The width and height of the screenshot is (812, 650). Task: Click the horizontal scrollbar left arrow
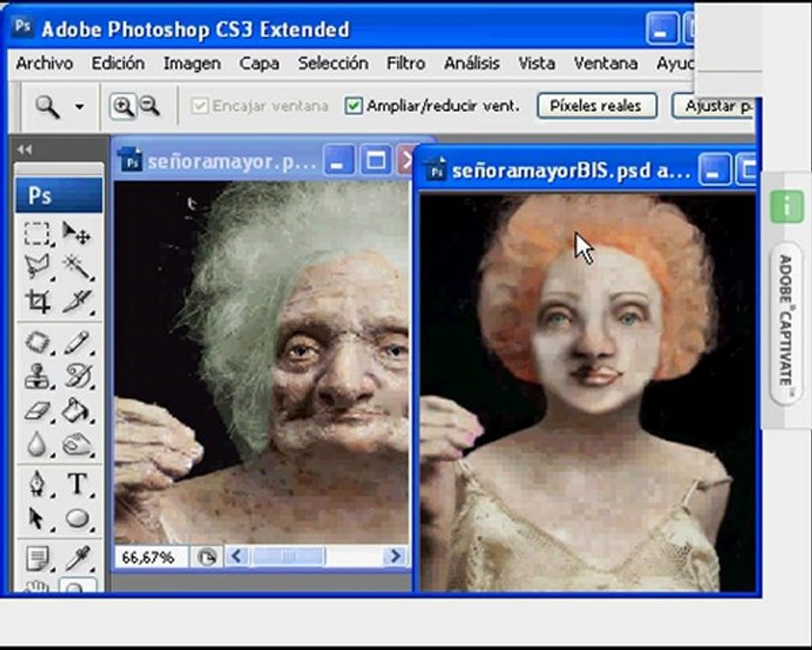coord(236,556)
